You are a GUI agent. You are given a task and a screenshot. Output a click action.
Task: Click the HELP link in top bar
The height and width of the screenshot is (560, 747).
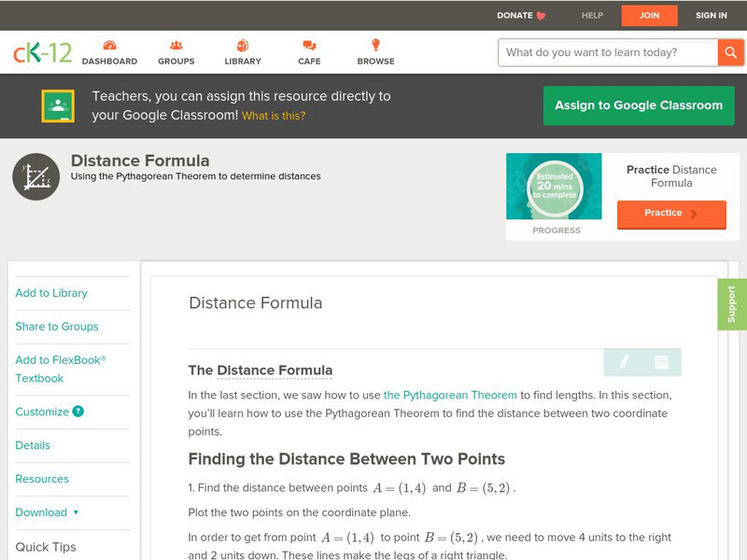(592, 16)
